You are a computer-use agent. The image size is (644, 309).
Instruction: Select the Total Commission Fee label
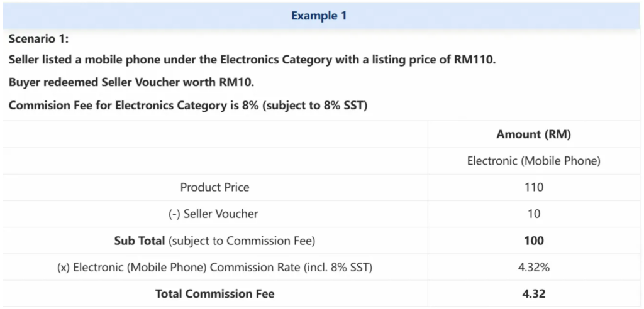[x=215, y=294]
